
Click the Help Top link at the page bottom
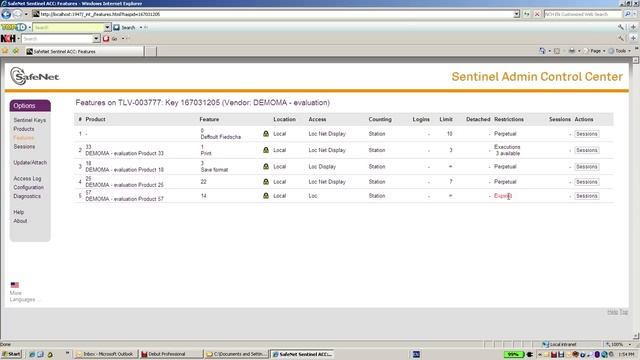617,312
